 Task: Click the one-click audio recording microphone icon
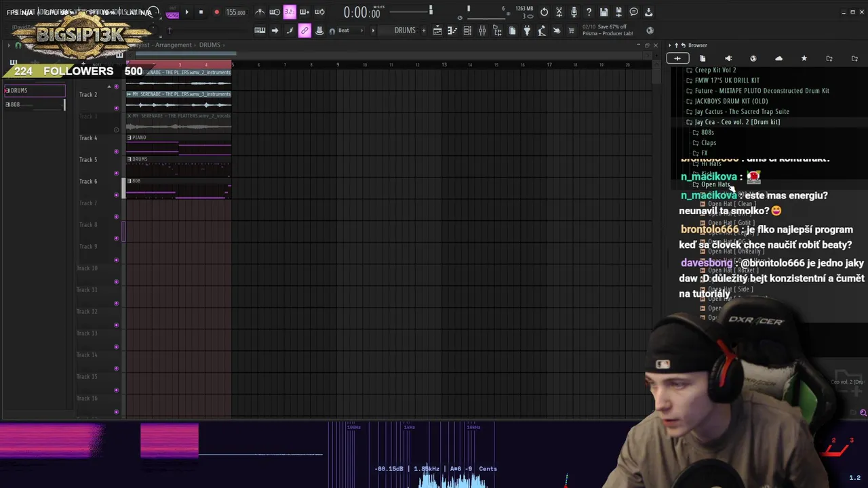pos(574,12)
